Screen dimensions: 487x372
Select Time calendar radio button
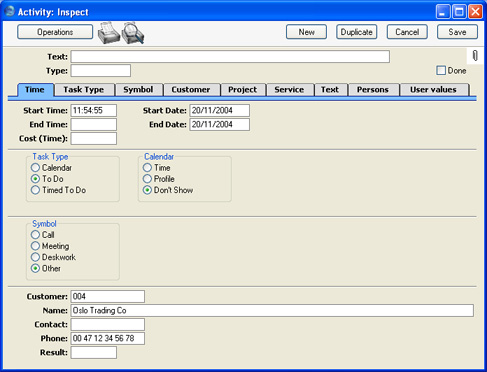pos(147,168)
